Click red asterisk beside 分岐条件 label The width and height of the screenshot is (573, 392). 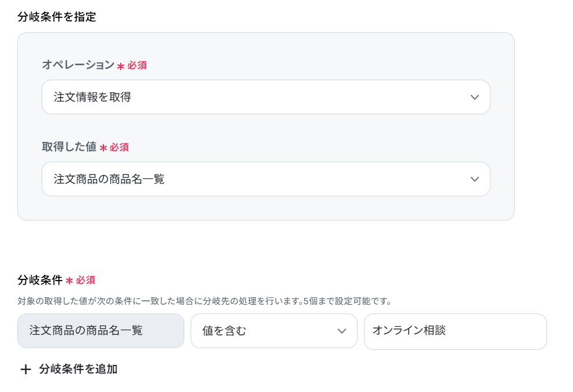click(69, 281)
